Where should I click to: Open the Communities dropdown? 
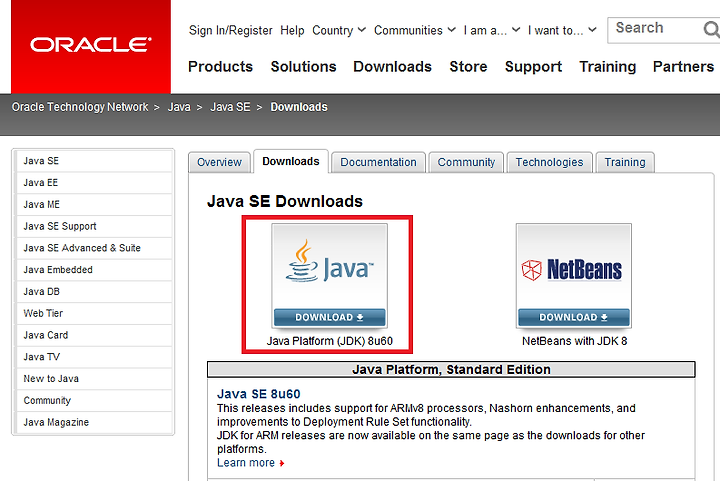415,30
